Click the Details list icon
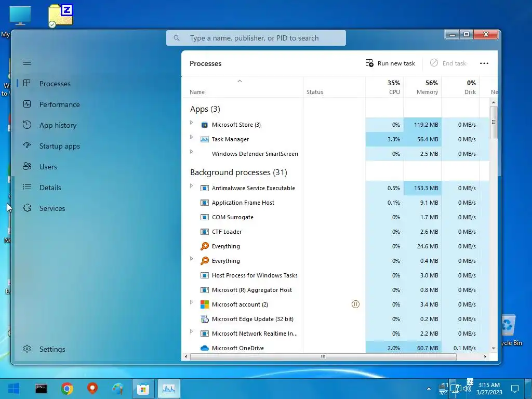 (x=27, y=187)
